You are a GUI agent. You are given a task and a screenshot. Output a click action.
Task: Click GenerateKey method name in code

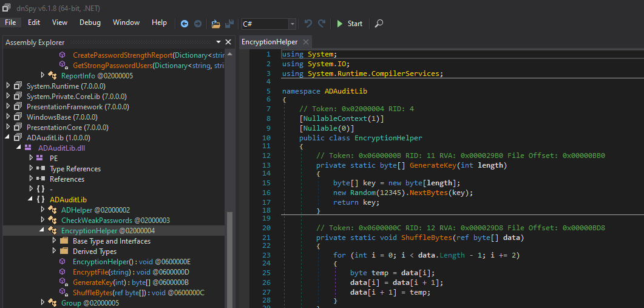point(432,165)
